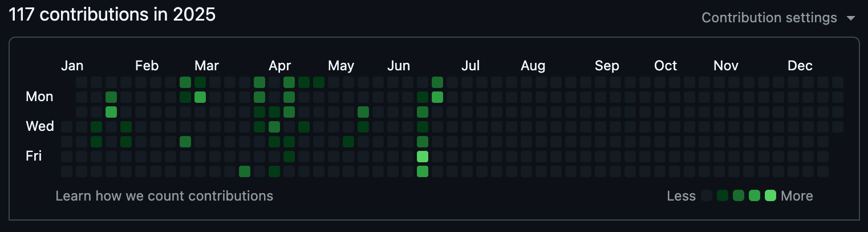Viewport: 868px width, 232px height.
Task: Click the bright green Monday cell in March
Action: (200, 97)
